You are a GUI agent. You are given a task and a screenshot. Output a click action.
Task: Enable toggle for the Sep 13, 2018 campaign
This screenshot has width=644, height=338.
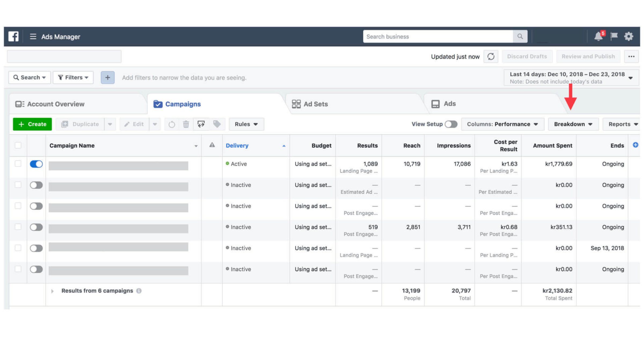tap(36, 248)
